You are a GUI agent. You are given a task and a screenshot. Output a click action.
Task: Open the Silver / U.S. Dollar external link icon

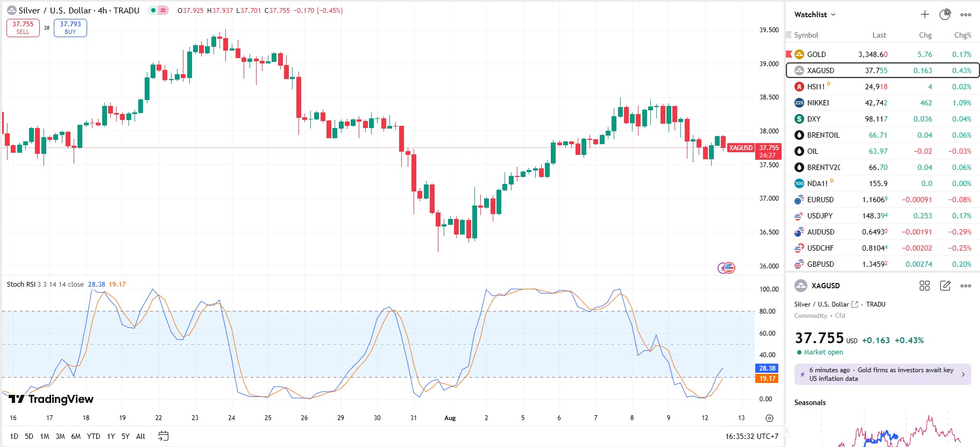855,304
